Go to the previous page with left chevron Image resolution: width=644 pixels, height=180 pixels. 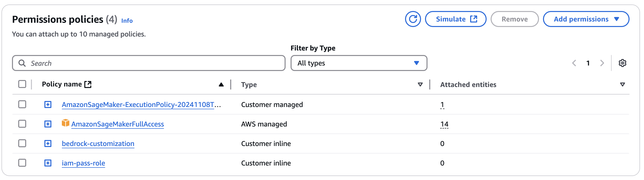(574, 63)
